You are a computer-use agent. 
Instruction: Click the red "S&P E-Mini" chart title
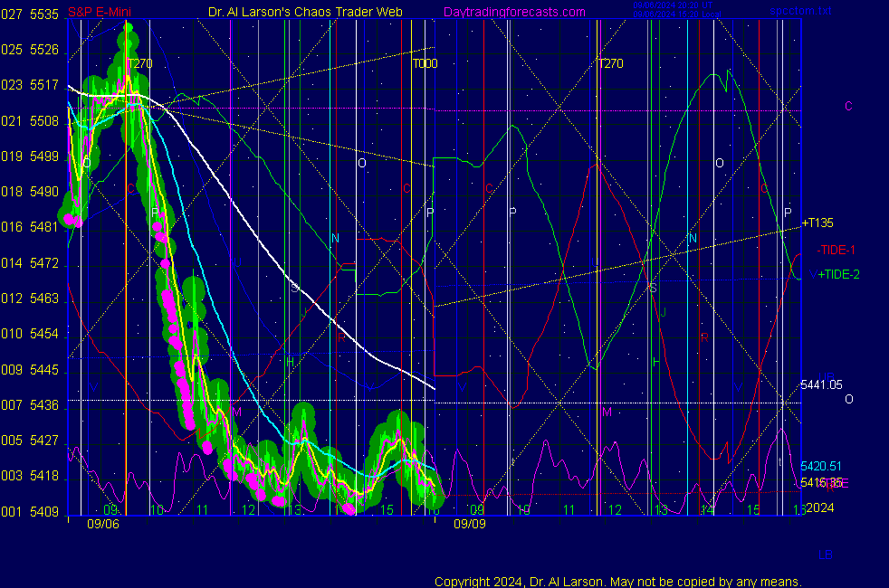click(x=100, y=12)
